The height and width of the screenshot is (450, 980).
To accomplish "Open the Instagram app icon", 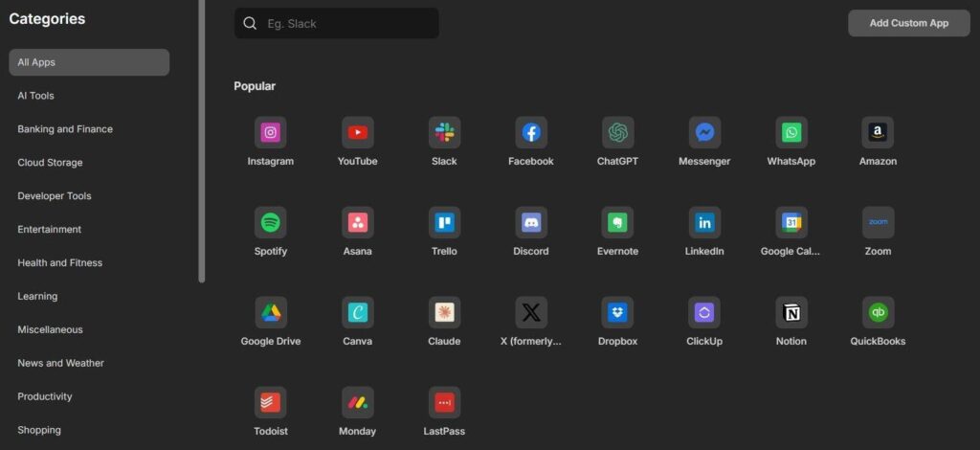I will tap(271, 132).
